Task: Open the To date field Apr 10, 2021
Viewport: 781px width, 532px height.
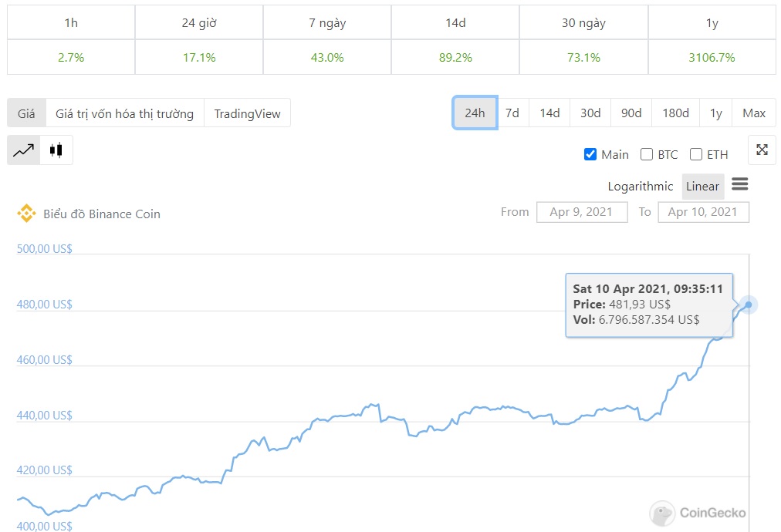Action: pyautogui.click(x=702, y=212)
